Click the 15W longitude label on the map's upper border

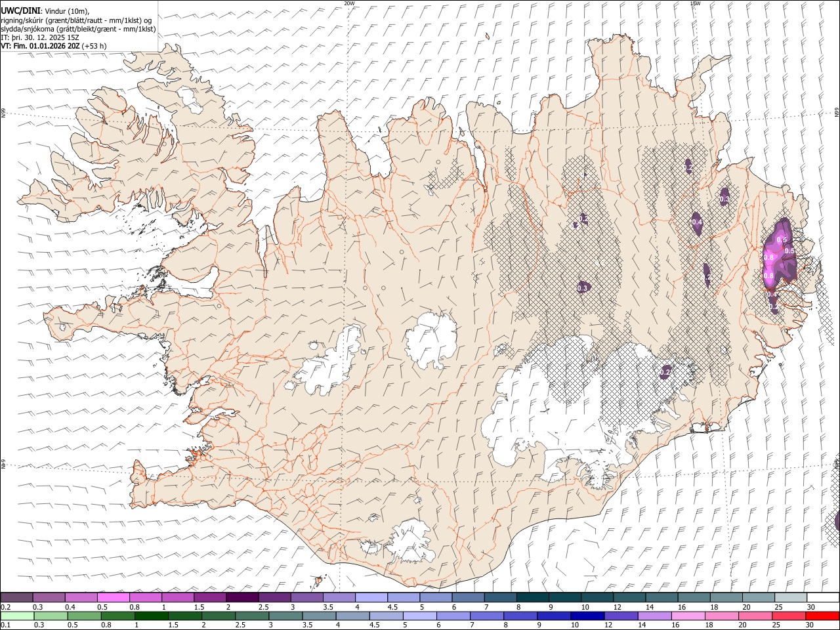click(x=695, y=3)
